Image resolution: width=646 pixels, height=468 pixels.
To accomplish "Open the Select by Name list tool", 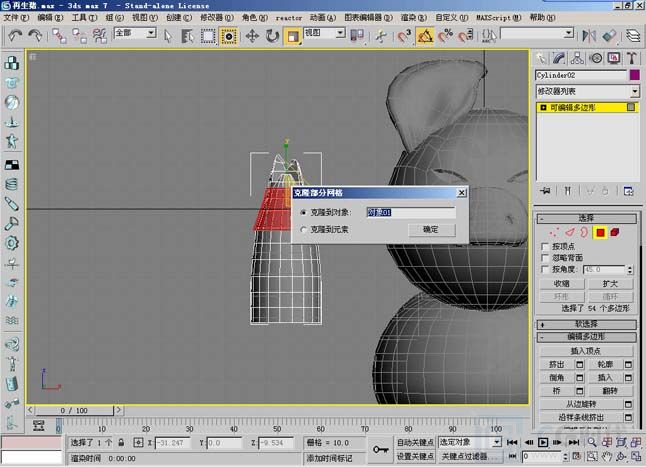I will [187, 36].
